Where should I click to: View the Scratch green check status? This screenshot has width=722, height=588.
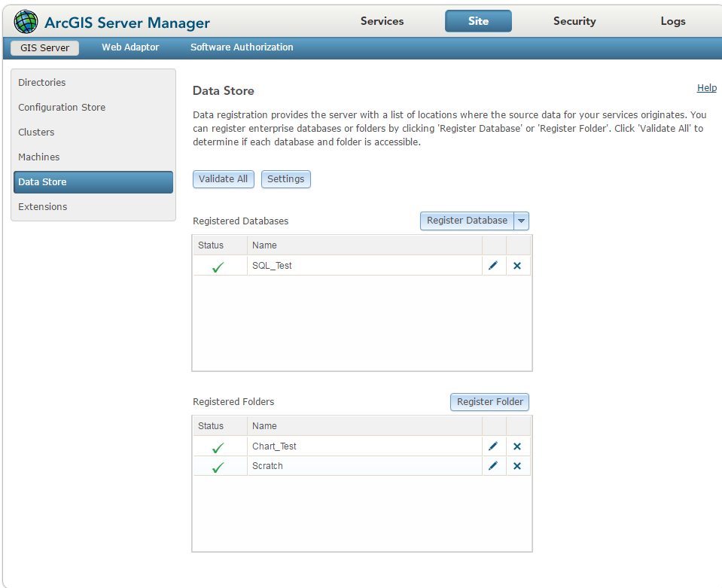[x=218, y=467]
